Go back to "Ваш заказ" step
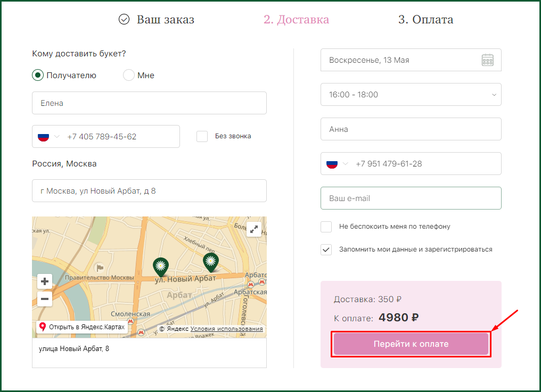Viewport: 541px width, 392px height. click(x=156, y=20)
